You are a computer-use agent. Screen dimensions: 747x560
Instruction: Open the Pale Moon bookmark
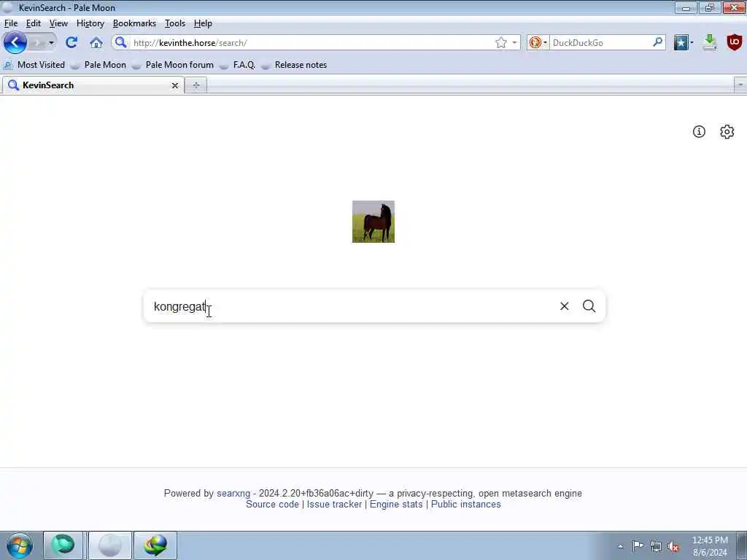[x=98, y=65]
